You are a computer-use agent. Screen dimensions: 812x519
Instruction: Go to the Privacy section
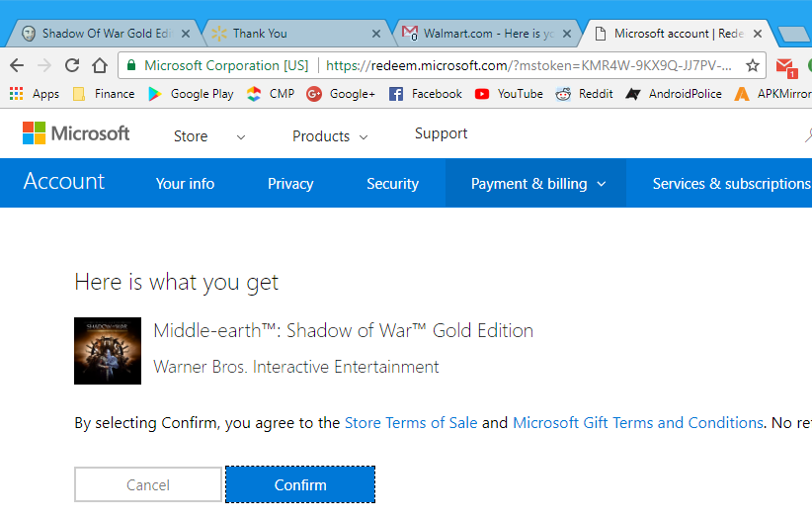[290, 184]
